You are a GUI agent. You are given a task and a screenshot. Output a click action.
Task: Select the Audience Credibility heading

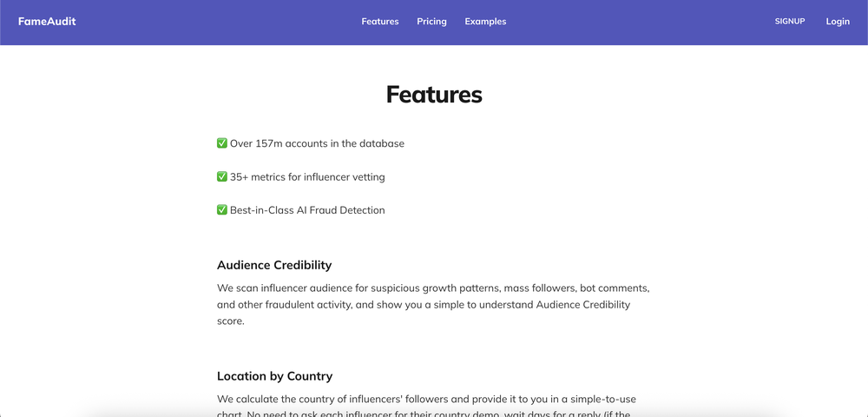coord(274,265)
